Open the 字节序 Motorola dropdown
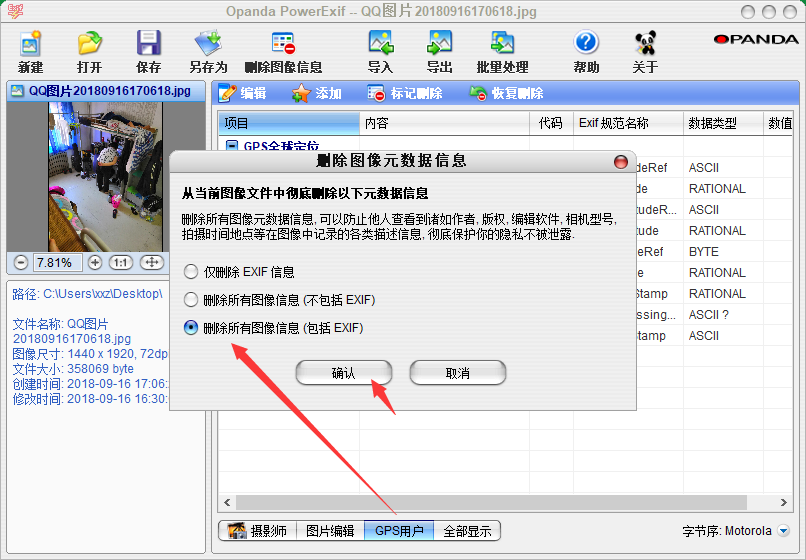The height and width of the screenshot is (560, 806). (783, 531)
